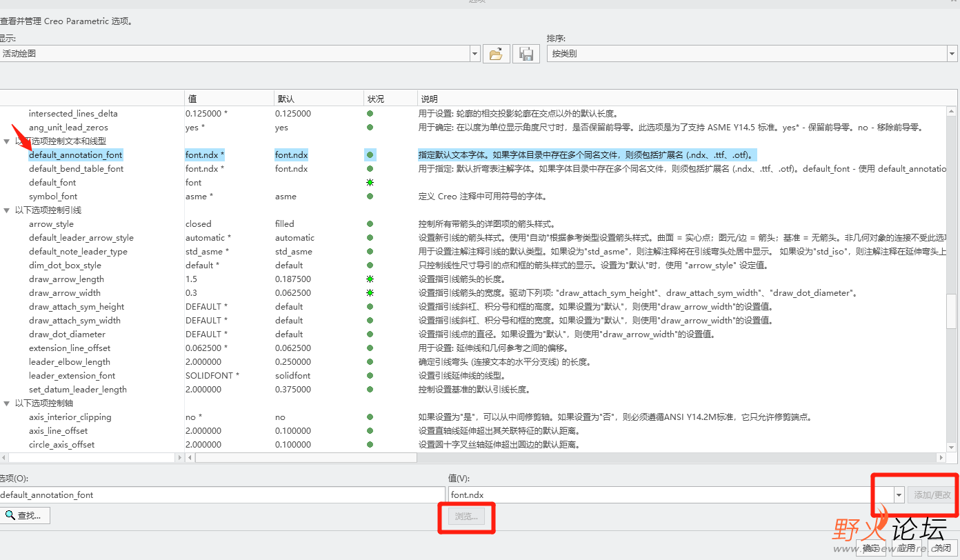Select the axis_interior_clipping option
The width and height of the screenshot is (960, 560).
click(x=70, y=417)
